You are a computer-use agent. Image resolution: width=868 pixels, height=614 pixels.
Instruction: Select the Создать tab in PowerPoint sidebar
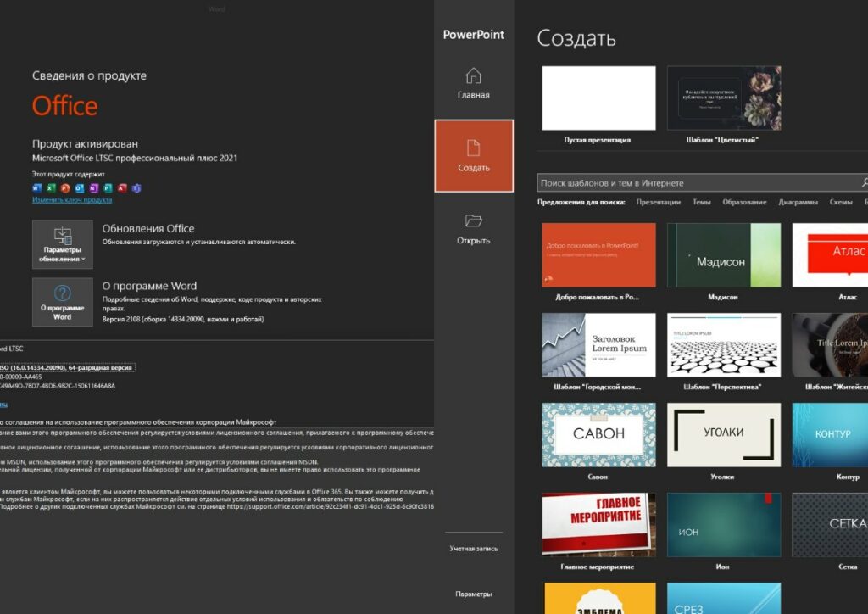(x=474, y=155)
